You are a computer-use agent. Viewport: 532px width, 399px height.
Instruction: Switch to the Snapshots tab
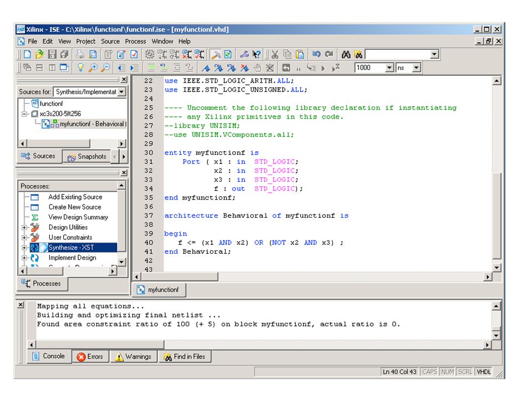coord(87,156)
